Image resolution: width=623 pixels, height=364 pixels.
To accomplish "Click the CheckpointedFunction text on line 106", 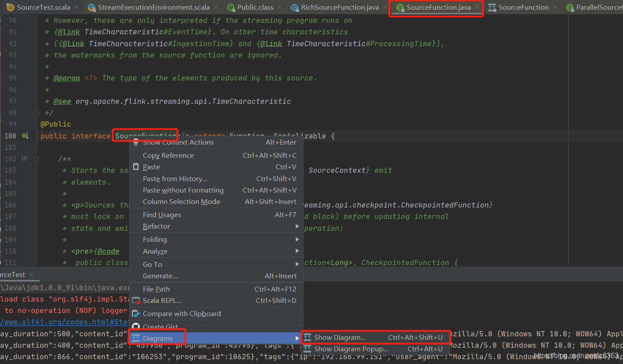I will coord(445,205).
